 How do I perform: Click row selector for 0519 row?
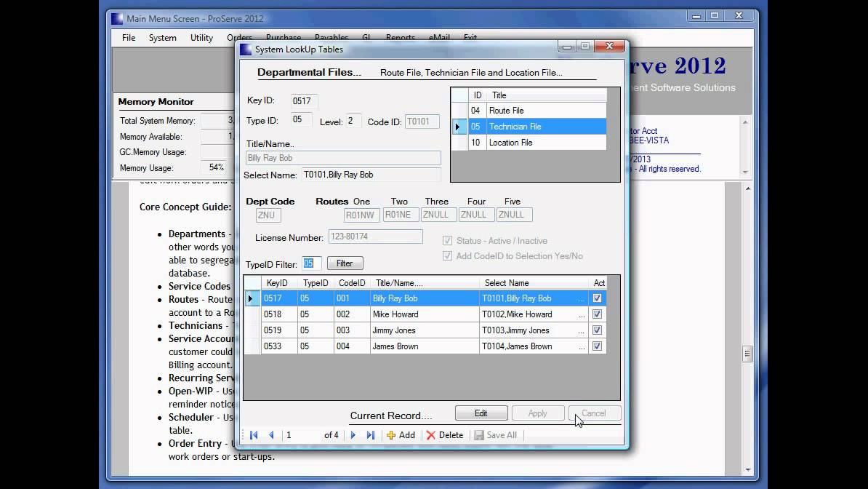pyautogui.click(x=252, y=330)
